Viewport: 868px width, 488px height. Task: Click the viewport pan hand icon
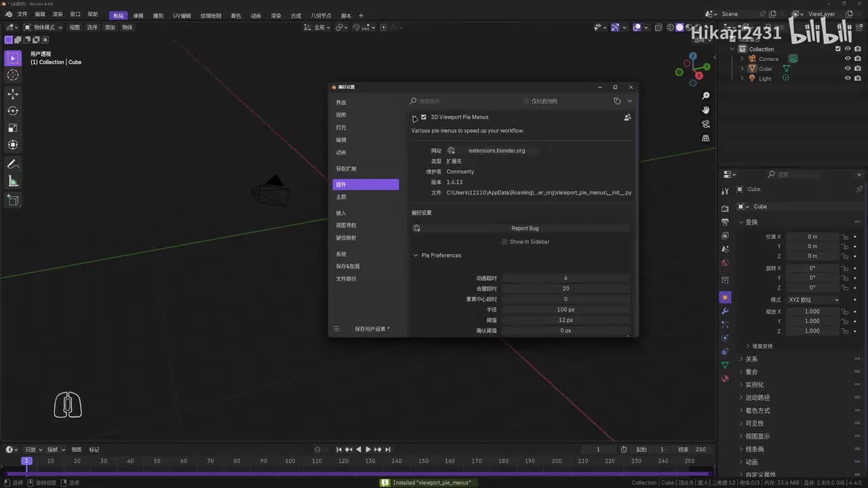(706, 110)
